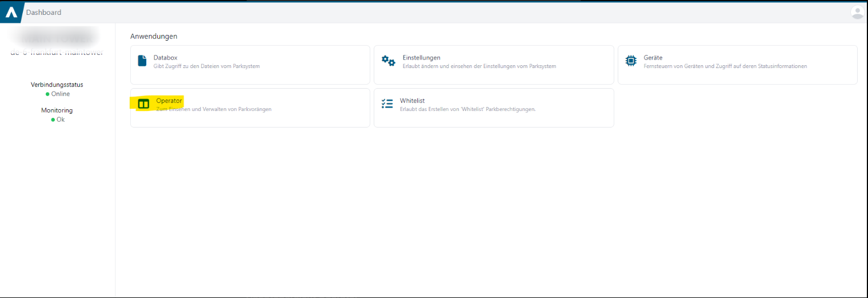Open the Whitelist application title
Viewport: 868px width, 298px height.
[x=412, y=101]
